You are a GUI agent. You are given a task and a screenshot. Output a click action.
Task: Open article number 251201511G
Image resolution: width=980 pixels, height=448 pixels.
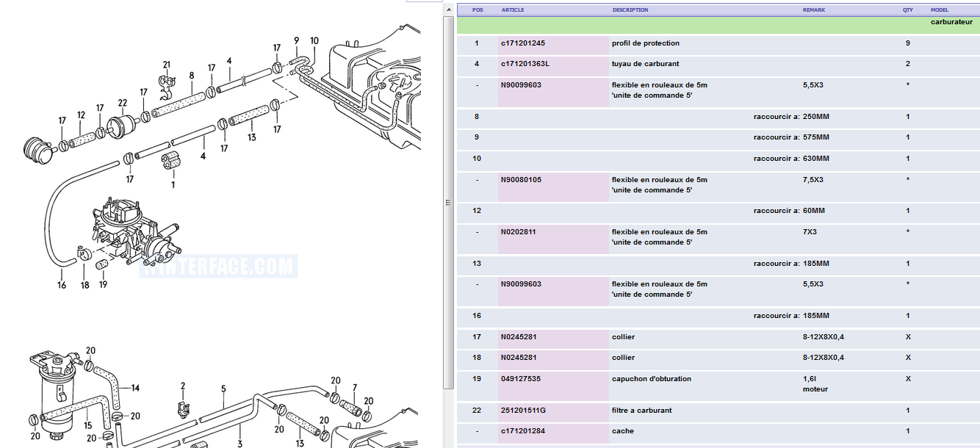pos(523,411)
